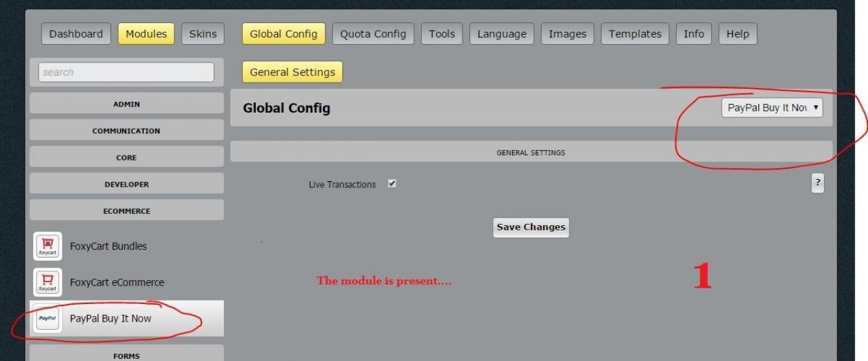
Task: Select the Global Config tab
Action: coord(283,34)
